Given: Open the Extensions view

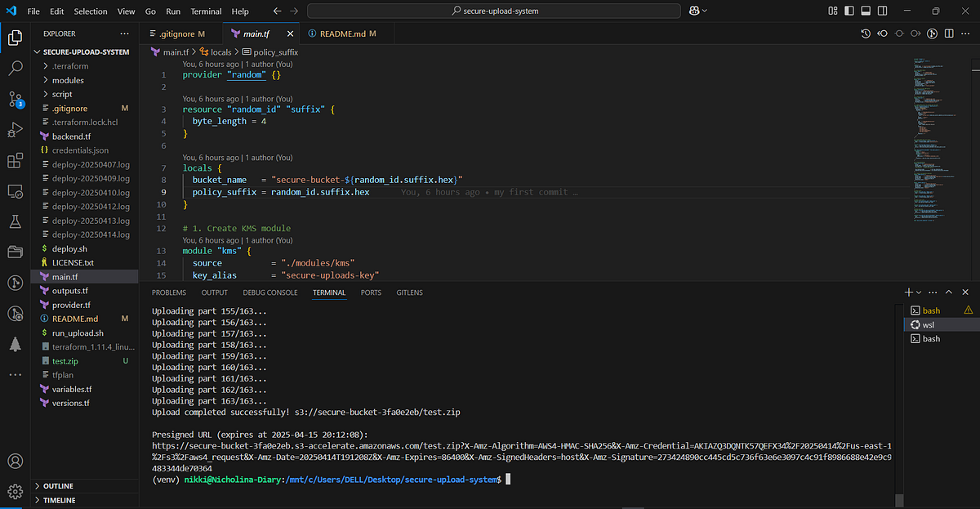Looking at the screenshot, I should point(15,161).
